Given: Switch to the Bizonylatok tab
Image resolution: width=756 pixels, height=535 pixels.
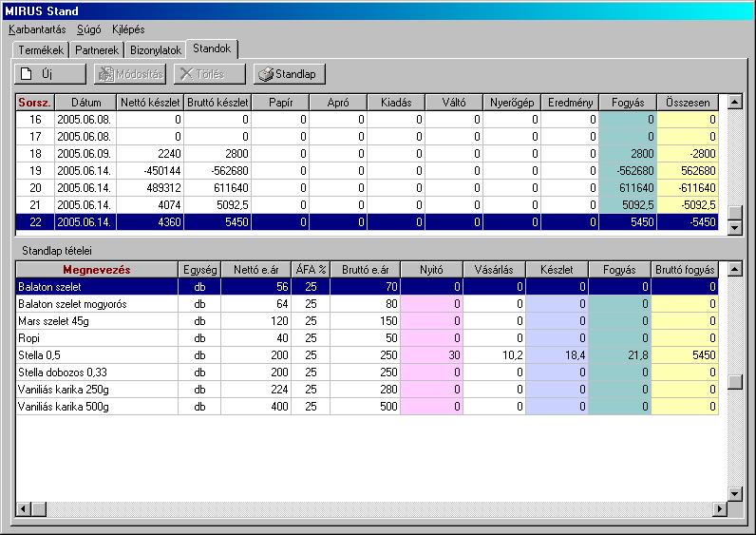Looking at the screenshot, I should pos(155,49).
